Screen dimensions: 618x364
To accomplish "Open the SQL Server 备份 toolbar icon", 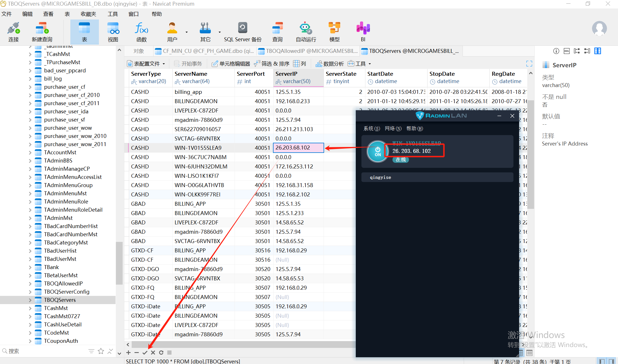I will coord(242,32).
